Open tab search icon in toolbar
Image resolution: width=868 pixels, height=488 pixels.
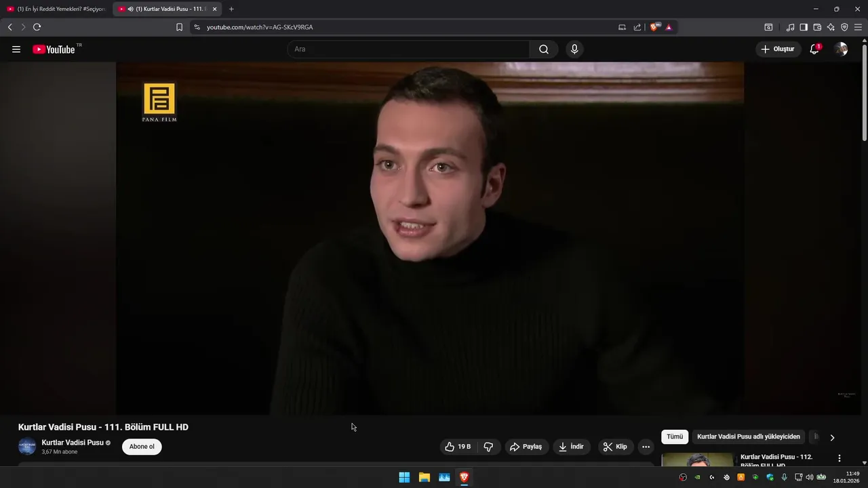coord(768,27)
